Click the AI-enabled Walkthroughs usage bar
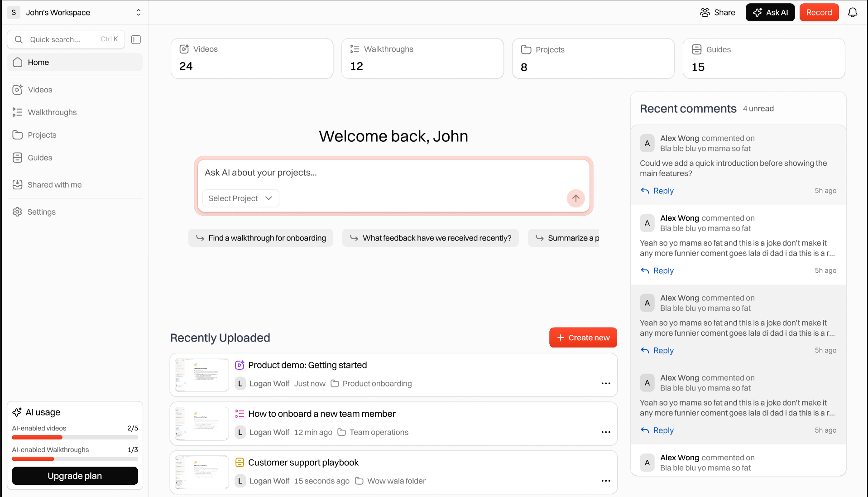Image resolution: width=868 pixels, height=497 pixels. coord(75,459)
